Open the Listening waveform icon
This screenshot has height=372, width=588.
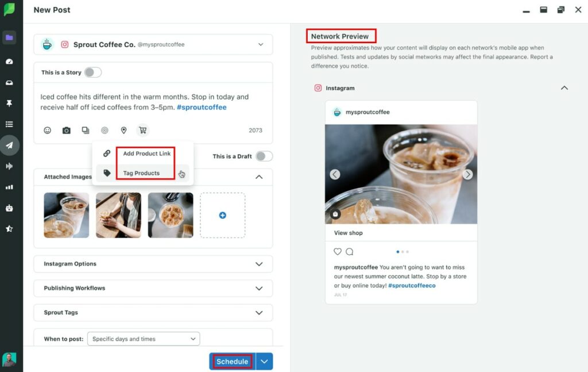(x=9, y=166)
